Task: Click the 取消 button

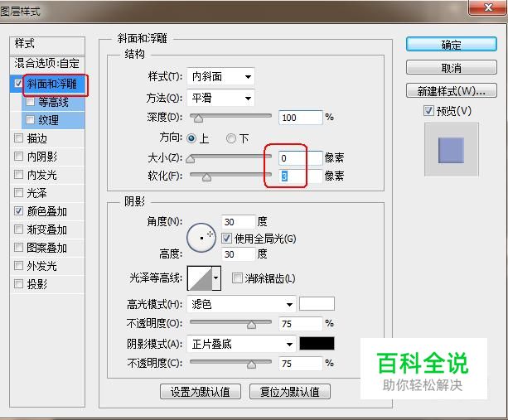Action: [x=451, y=67]
